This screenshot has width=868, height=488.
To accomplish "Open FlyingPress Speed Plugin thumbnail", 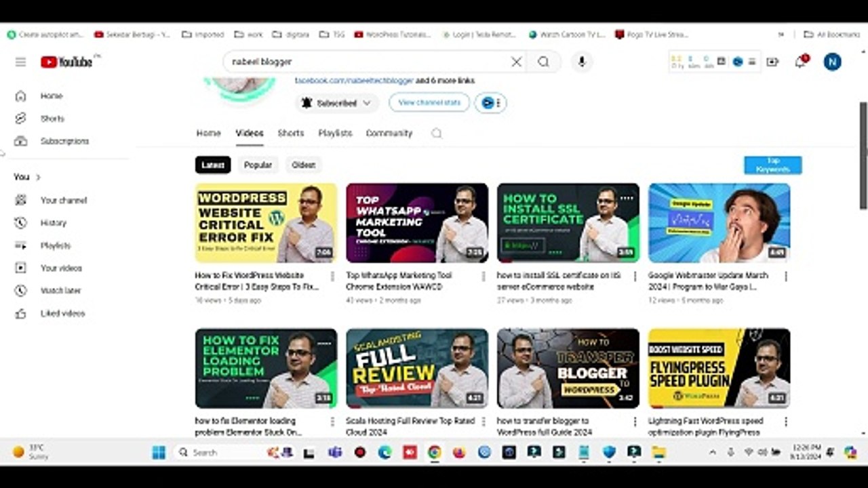I will pos(719,368).
